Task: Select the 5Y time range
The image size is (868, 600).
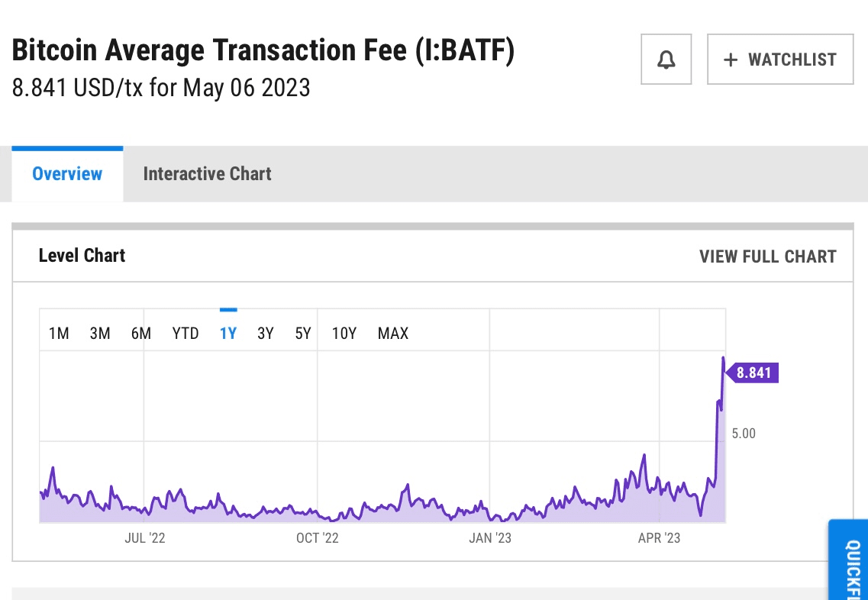Action: [x=302, y=333]
